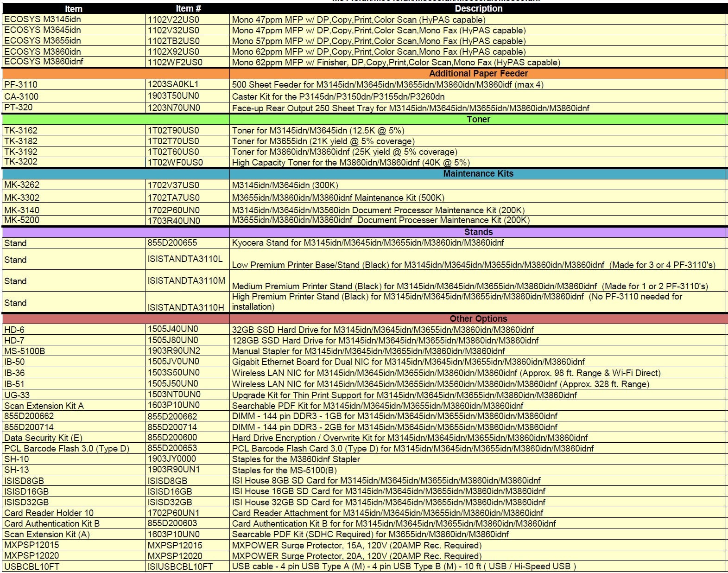This screenshot has height=573, width=728.
Task: Click the ECOSYS M3145idn item cell
Action: click(43, 19)
